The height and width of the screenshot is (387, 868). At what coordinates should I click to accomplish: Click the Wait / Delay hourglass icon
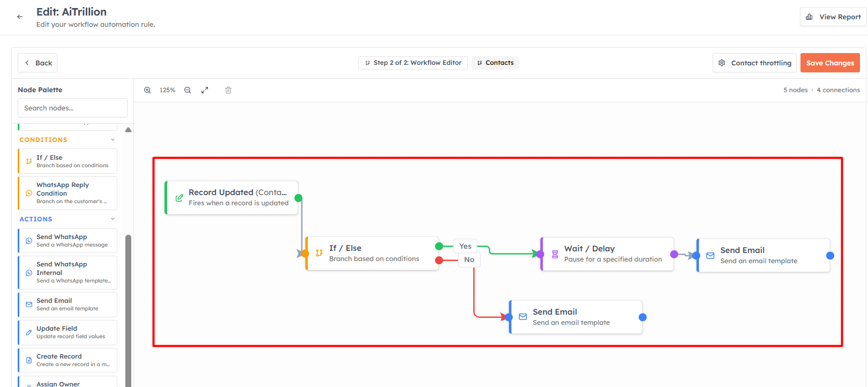tap(555, 254)
